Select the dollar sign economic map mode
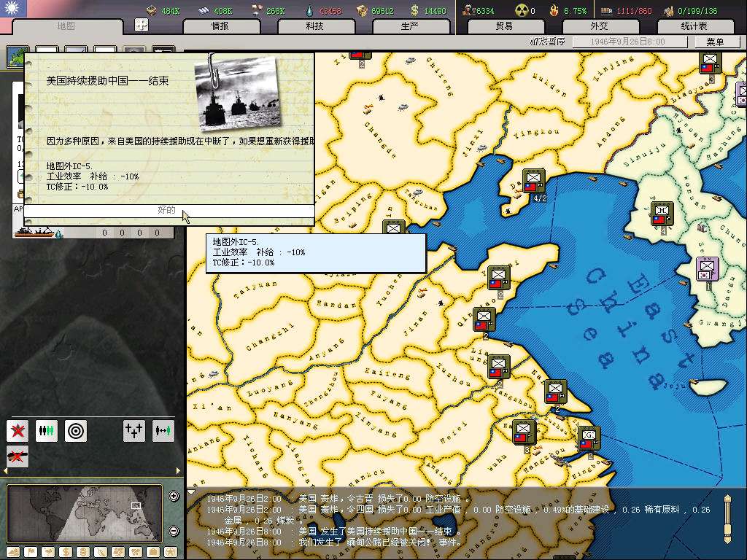The image size is (747, 560). point(66,552)
